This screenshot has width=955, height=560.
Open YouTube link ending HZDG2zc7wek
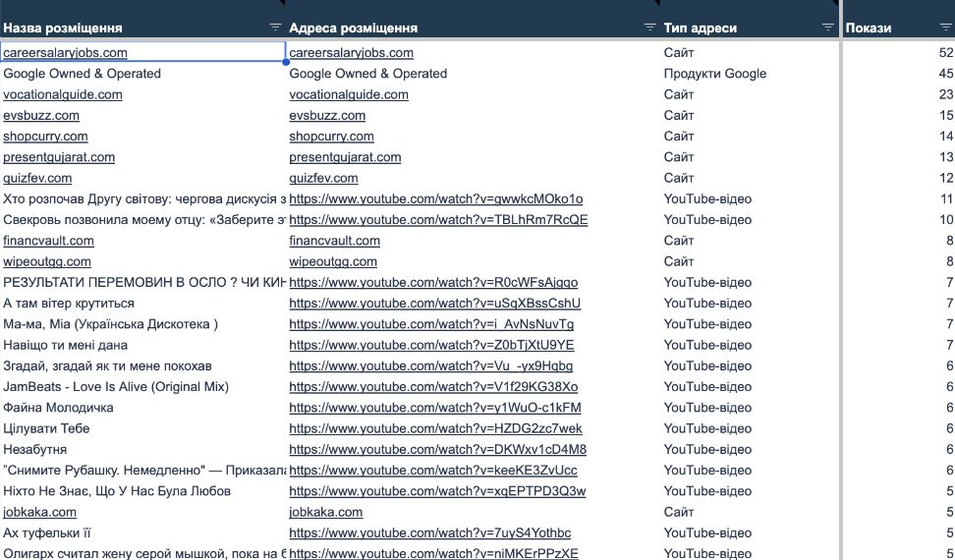(436, 428)
